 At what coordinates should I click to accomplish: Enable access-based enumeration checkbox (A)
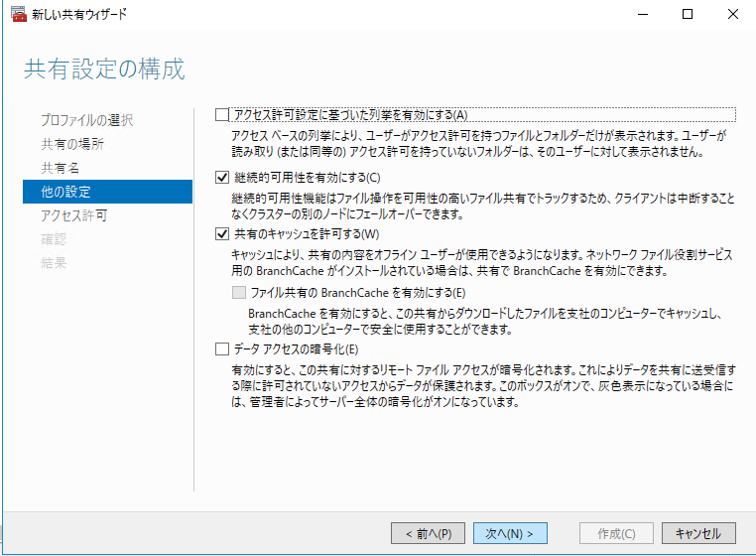click(x=222, y=115)
